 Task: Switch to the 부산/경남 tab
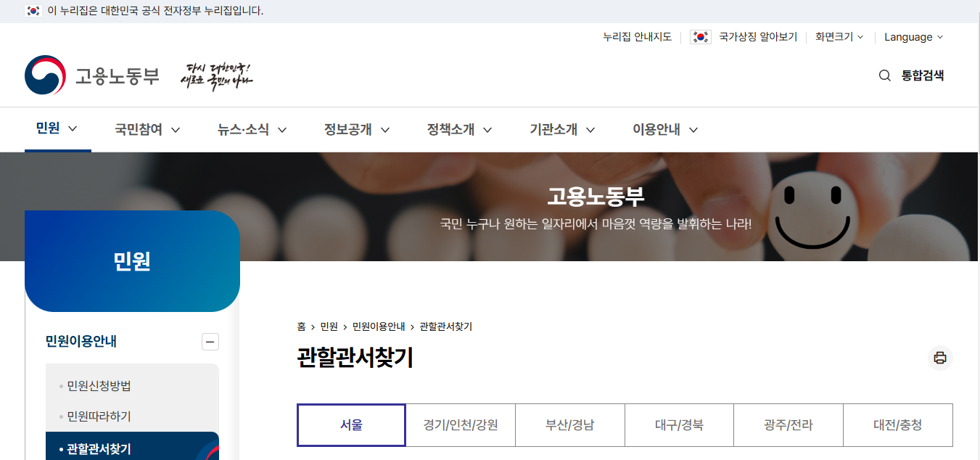point(569,425)
